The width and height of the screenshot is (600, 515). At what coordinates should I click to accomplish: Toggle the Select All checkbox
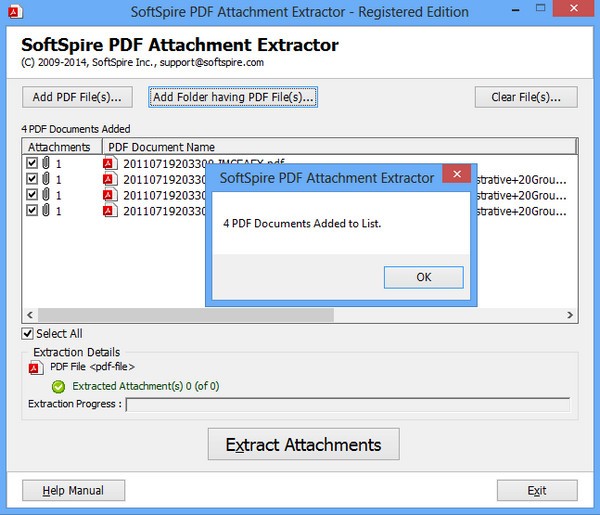pos(28,334)
